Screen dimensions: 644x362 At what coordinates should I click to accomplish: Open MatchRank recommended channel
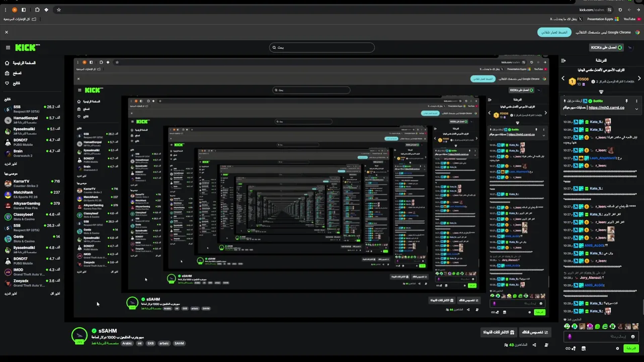(x=32, y=195)
